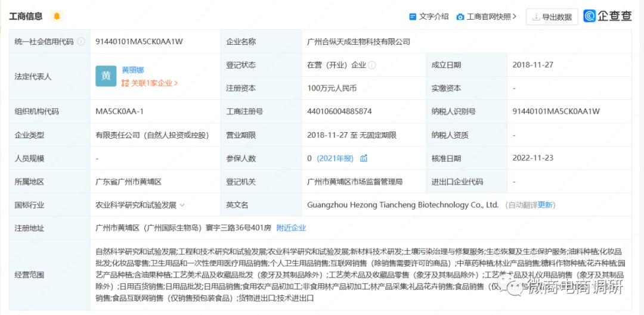Click 更新 to refresh English name
The image size is (644, 315).
click(546, 205)
